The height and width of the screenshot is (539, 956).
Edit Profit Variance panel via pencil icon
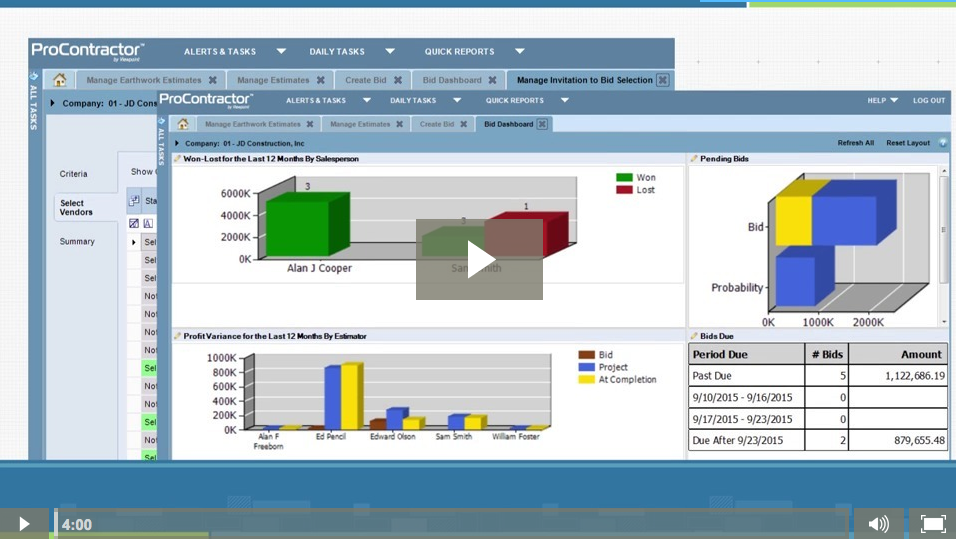pyautogui.click(x=177, y=336)
